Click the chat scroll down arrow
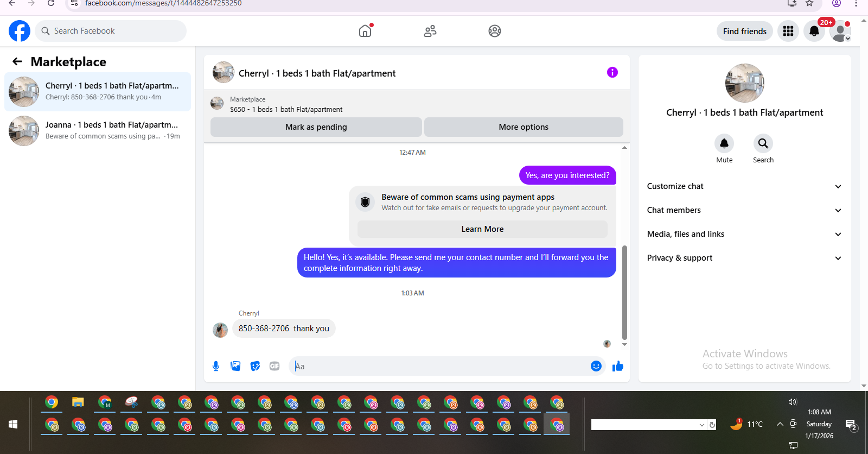 pyautogui.click(x=624, y=344)
